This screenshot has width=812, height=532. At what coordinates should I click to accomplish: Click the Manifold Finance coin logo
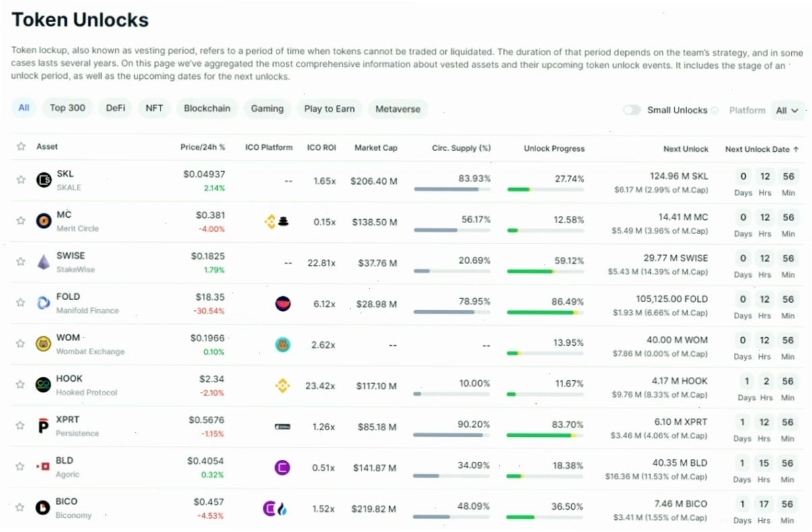tap(44, 303)
